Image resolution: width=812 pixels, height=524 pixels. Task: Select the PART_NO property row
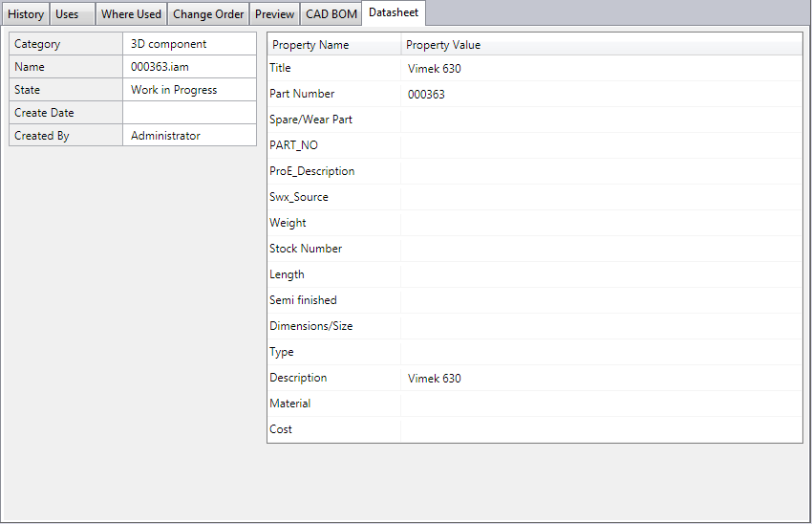click(x=535, y=145)
